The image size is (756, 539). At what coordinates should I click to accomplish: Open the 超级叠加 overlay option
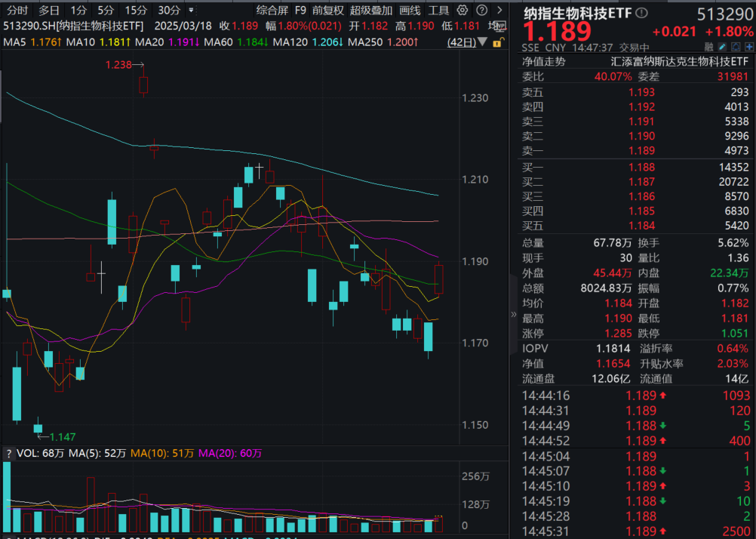tap(370, 11)
